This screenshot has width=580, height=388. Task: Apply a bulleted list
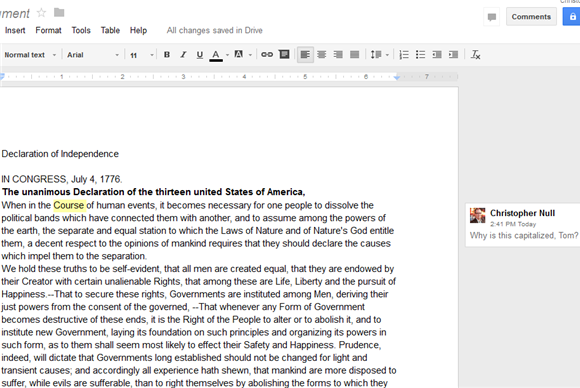tap(420, 55)
